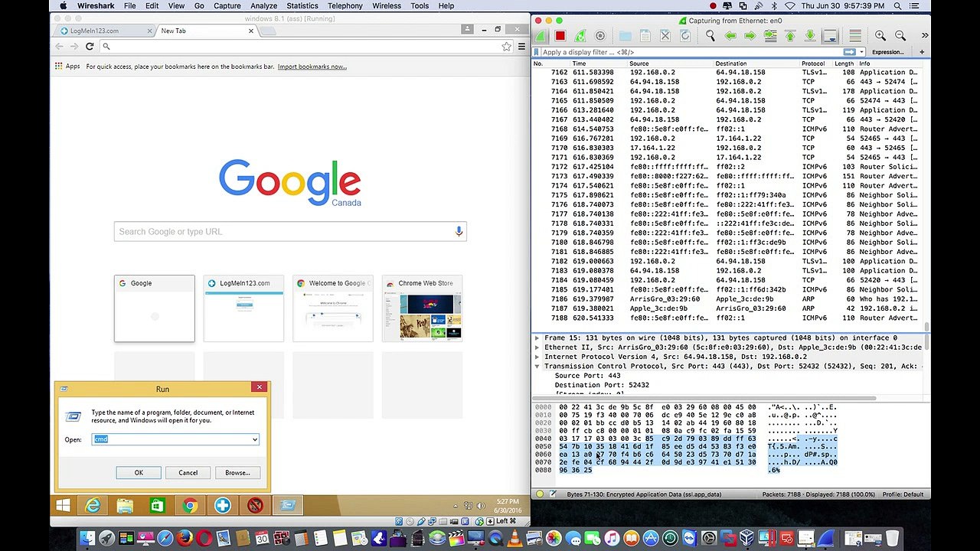Collapse Transmission Control Protocol row
Viewport: 980px width, 551px height.
[537, 366]
